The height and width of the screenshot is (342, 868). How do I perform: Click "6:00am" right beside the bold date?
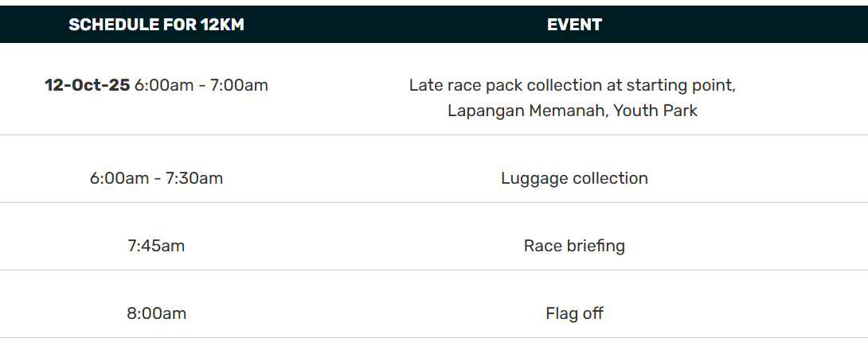[164, 85]
